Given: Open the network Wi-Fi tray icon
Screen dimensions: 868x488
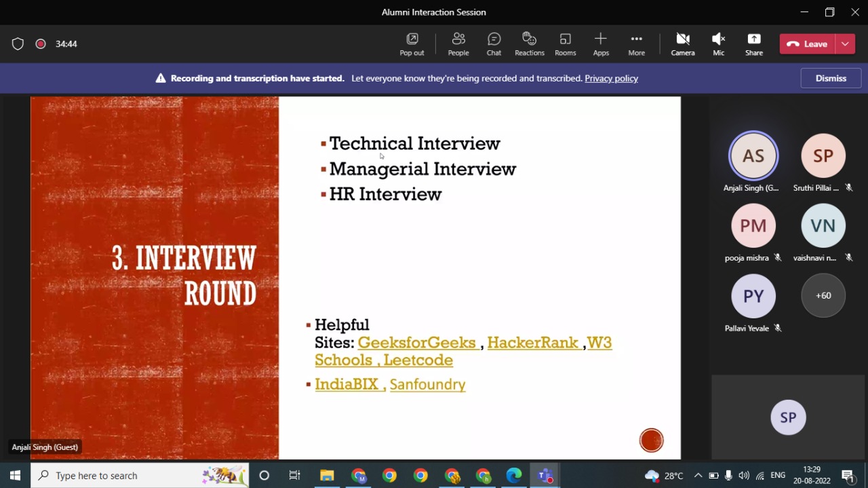Looking at the screenshot, I should 760,476.
